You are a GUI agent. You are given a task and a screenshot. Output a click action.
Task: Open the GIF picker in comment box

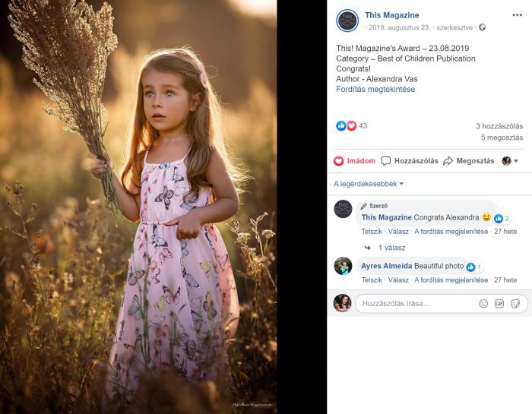click(x=499, y=303)
